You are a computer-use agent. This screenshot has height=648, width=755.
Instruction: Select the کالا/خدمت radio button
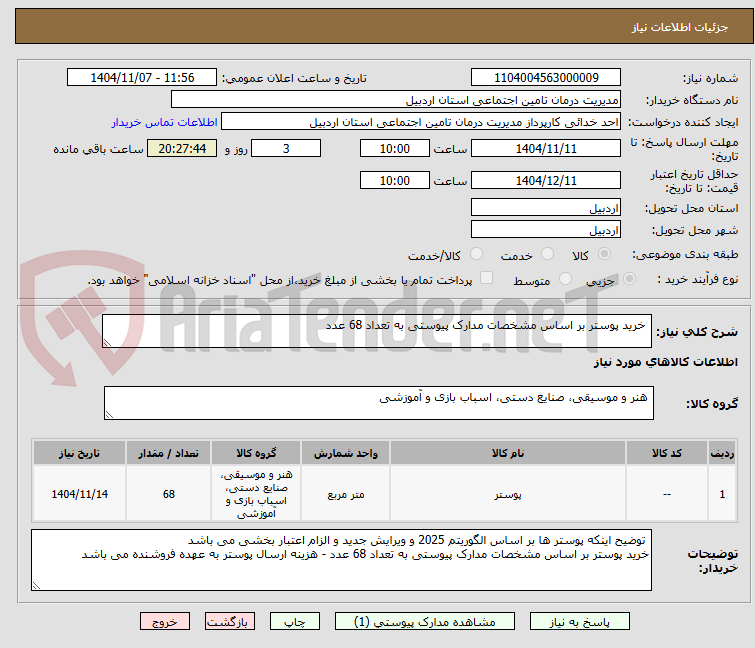click(x=476, y=254)
